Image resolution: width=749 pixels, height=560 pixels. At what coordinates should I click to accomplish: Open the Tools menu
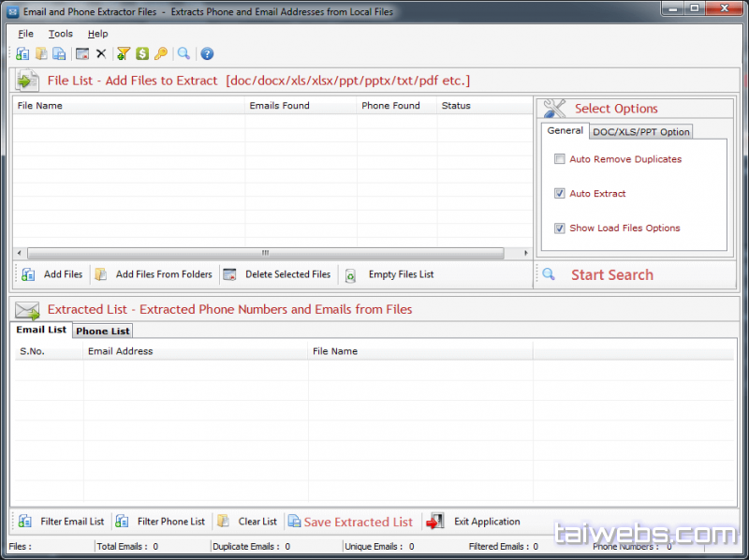60,34
